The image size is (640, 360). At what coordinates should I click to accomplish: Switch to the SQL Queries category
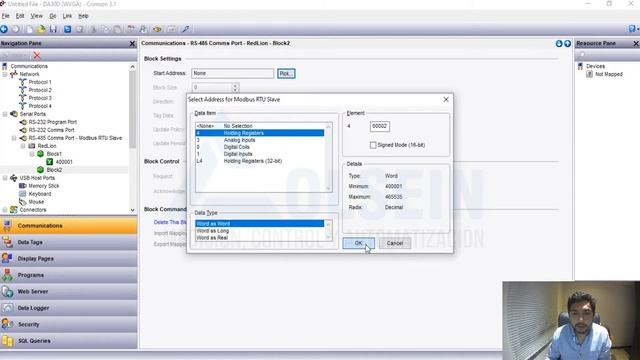[69, 341]
